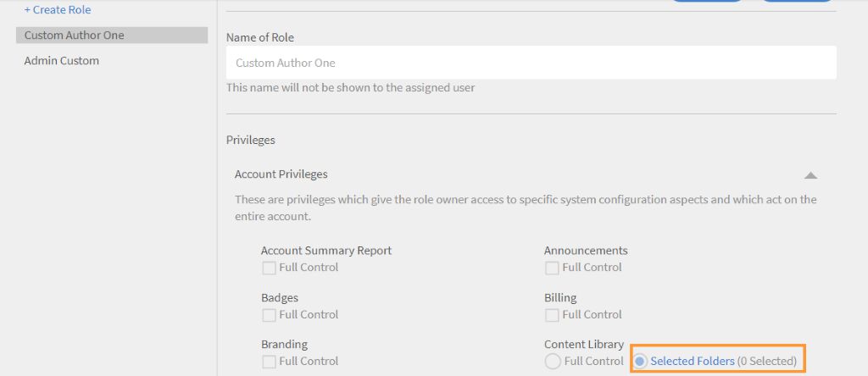Open the Admin Custom role
This screenshot has height=376, width=868.
coord(62,61)
